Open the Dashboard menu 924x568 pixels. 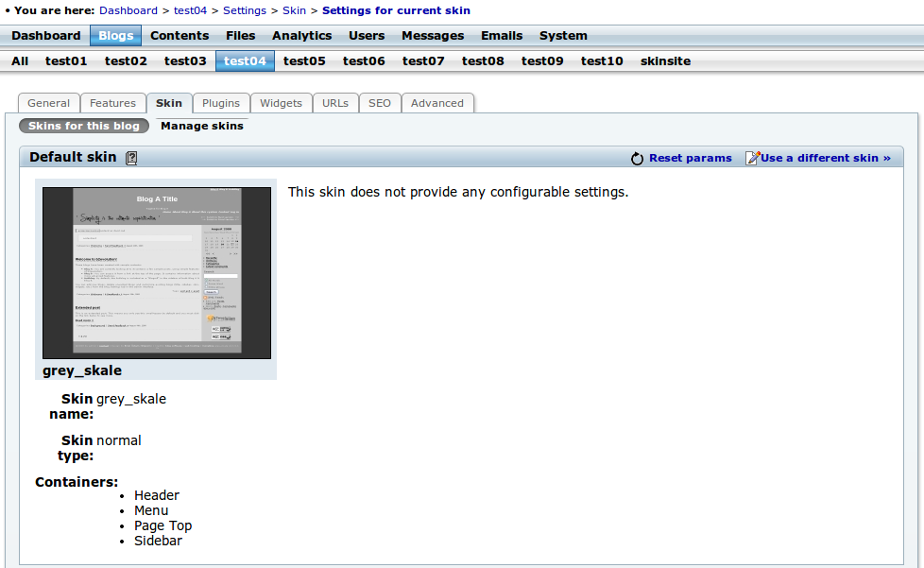point(46,35)
